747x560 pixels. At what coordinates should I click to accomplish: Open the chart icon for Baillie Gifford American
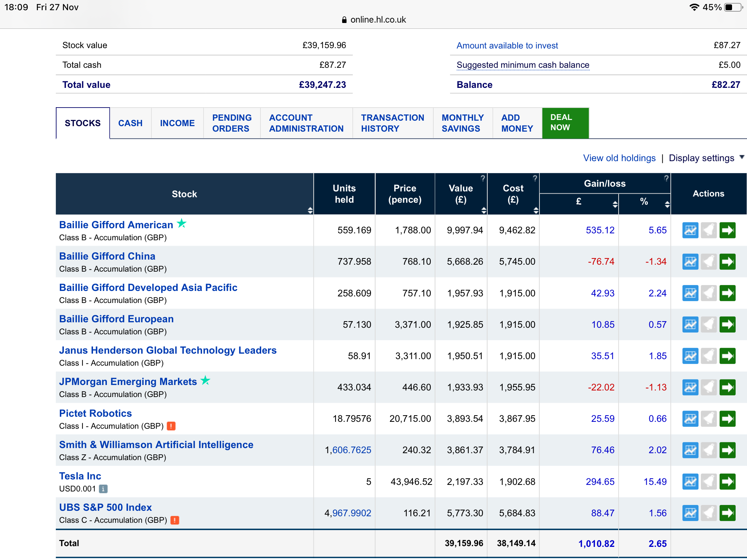[x=690, y=230]
